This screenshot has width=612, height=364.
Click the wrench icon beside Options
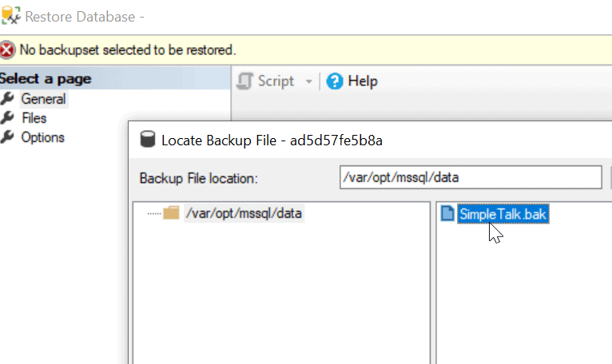point(8,137)
